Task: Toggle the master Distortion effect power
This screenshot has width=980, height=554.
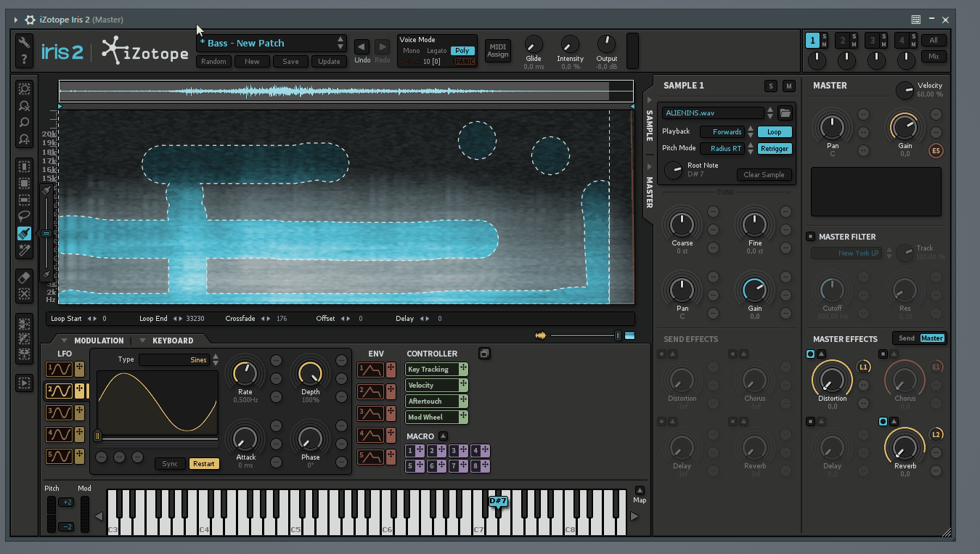Action: [x=810, y=354]
